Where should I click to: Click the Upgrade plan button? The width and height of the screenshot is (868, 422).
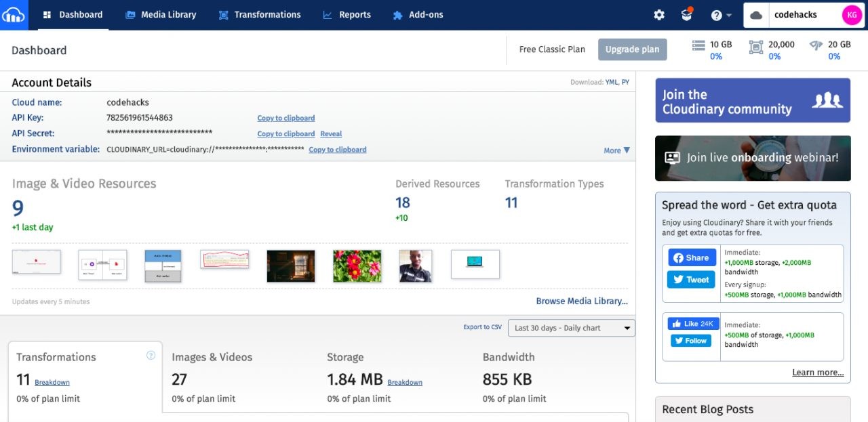632,49
